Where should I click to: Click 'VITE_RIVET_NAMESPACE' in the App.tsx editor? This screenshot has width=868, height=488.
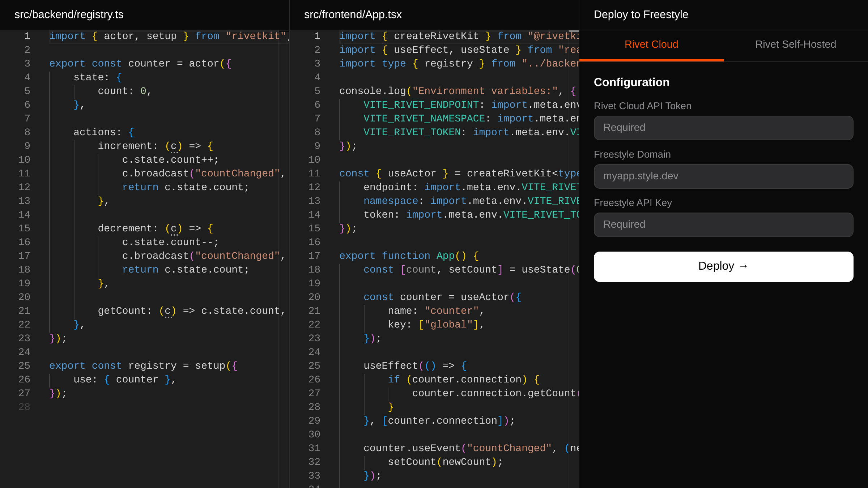tap(424, 118)
